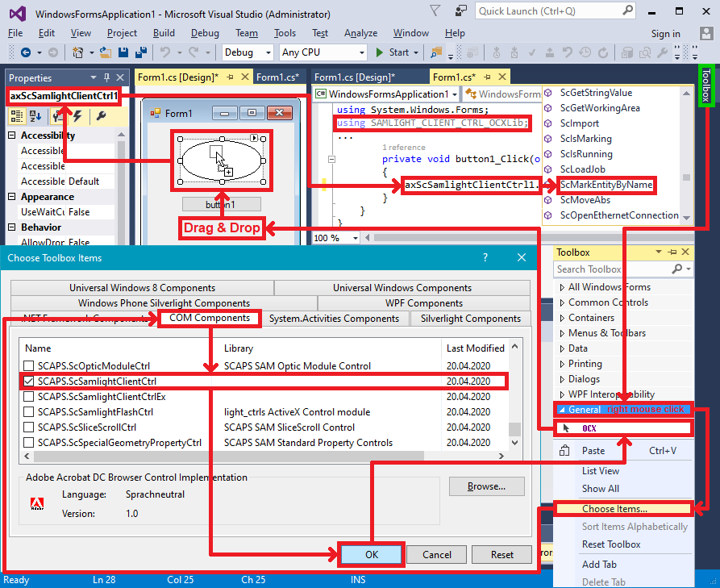This screenshot has width=720, height=588.
Task: Check SCAPS.ScSamlightClientCtrlEx checkbox
Action: (28, 397)
